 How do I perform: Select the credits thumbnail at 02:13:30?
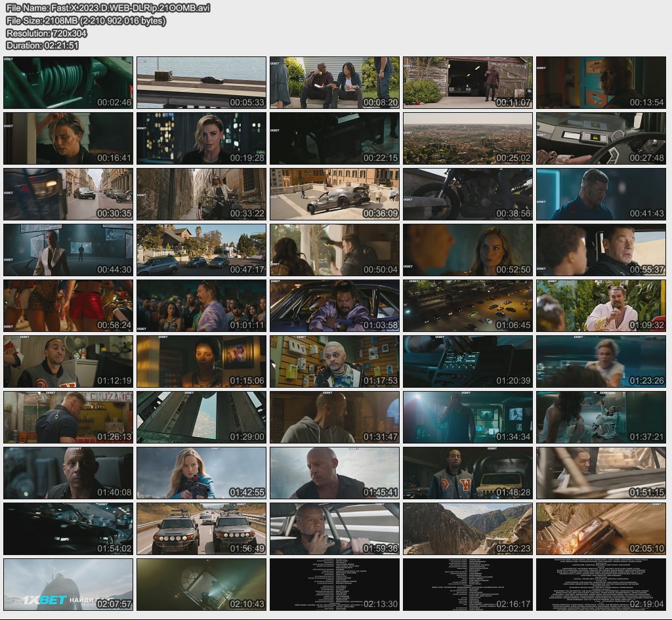click(335, 585)
